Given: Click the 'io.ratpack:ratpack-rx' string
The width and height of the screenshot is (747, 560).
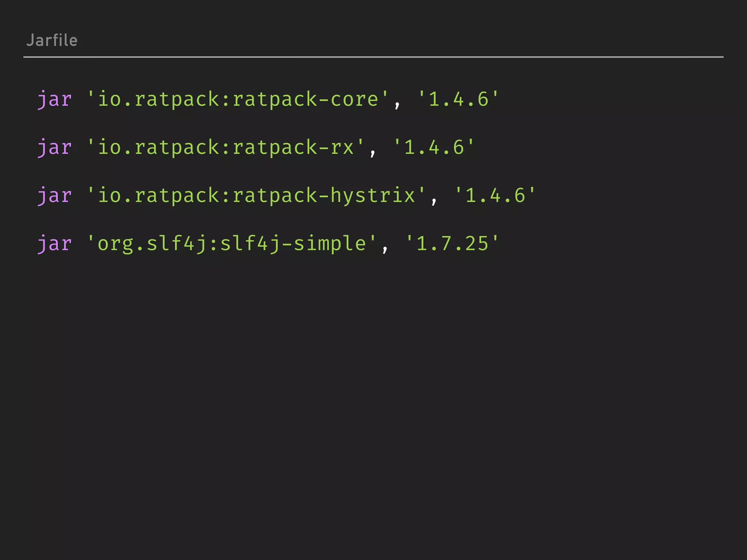Looking at the screenshot, I should [226, 147].
